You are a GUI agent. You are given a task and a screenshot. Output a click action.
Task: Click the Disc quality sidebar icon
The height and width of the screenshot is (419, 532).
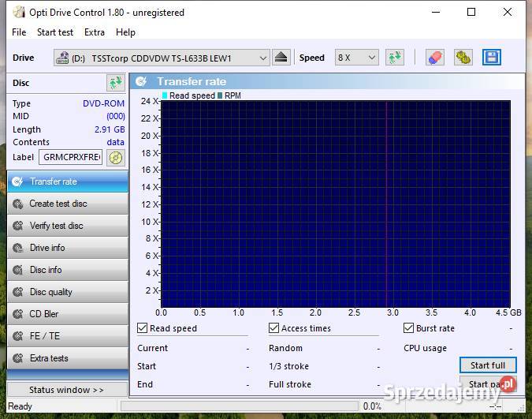(17, 292)
